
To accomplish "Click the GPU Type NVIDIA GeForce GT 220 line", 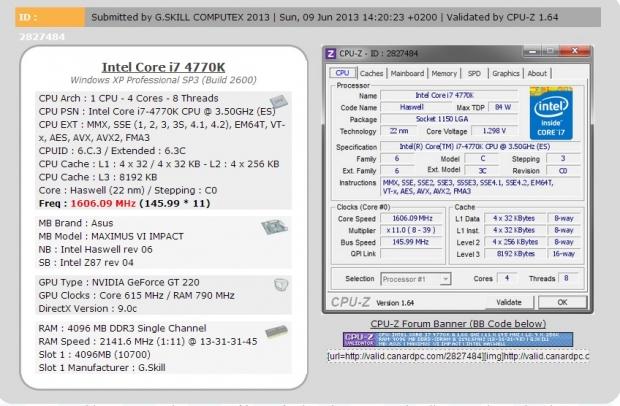I will pos(119,283).
